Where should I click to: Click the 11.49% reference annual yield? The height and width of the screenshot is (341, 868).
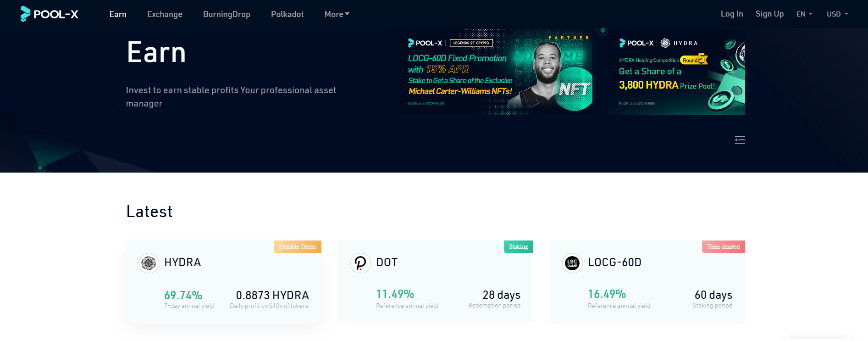(395, 294)
